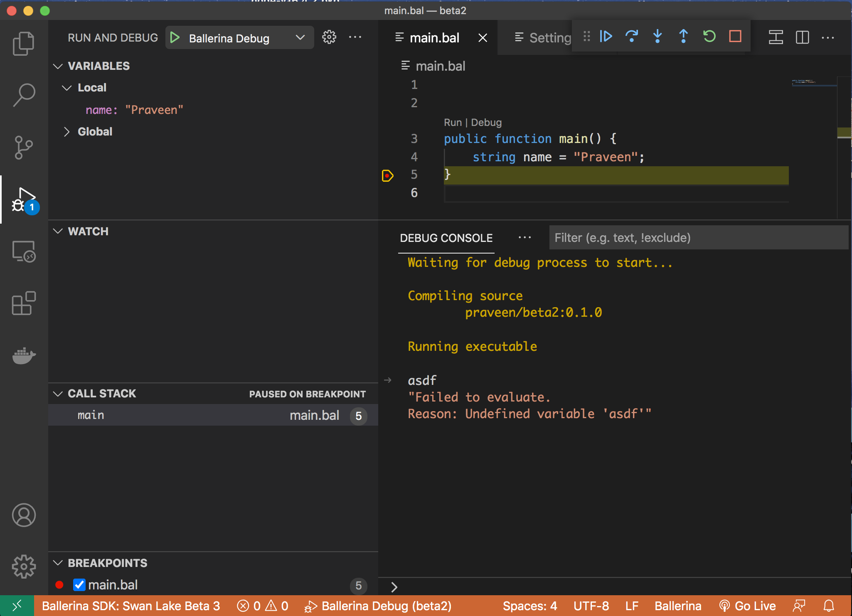Click the Debug Console filter input field
This screenshot has height=616, width=852.
(x=698, y=237)
